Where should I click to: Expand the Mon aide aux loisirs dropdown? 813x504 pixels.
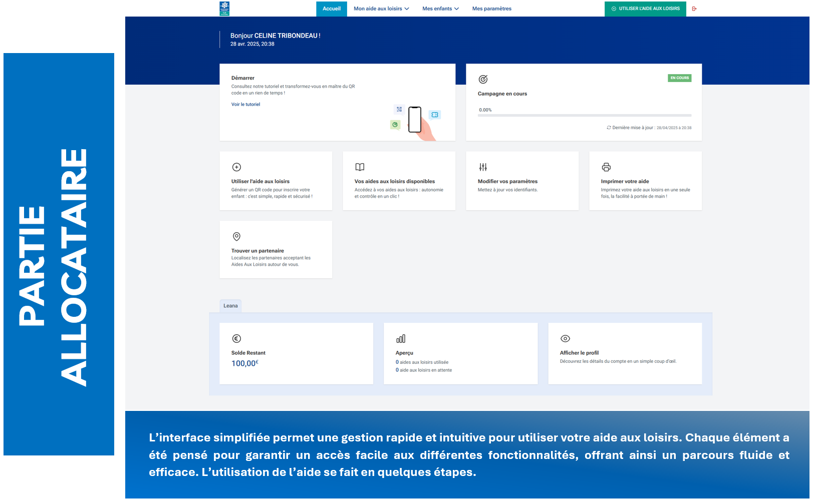click(x=381, y=9)
